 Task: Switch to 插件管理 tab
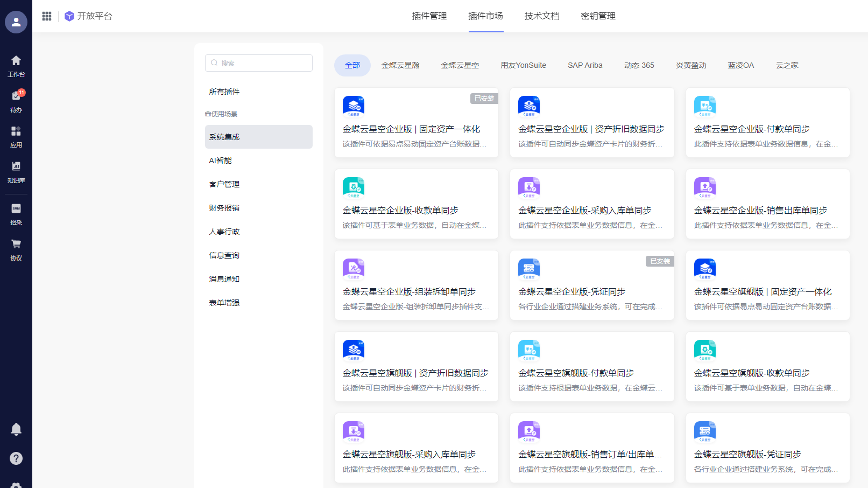click(x=429, y=16)
